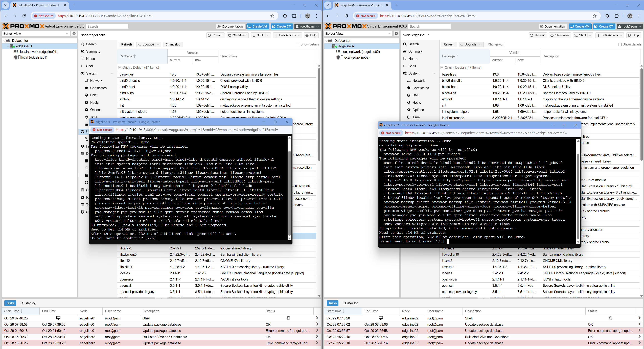
Task: Open Chrome extensions icon in edgeline02 browser
Action: 616,16
